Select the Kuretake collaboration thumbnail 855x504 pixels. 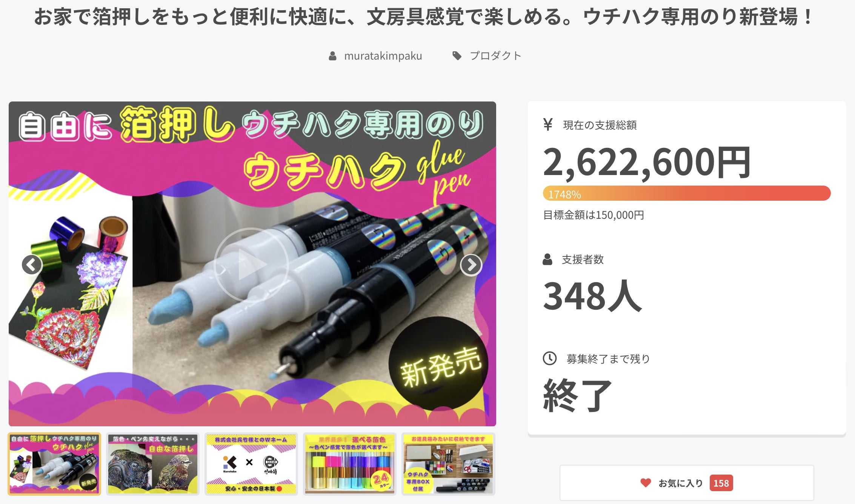coord(251,464)
